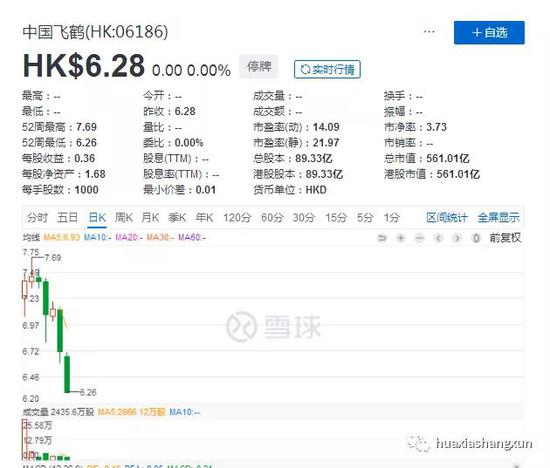Click the 停牌 status badge

[259, 66]
